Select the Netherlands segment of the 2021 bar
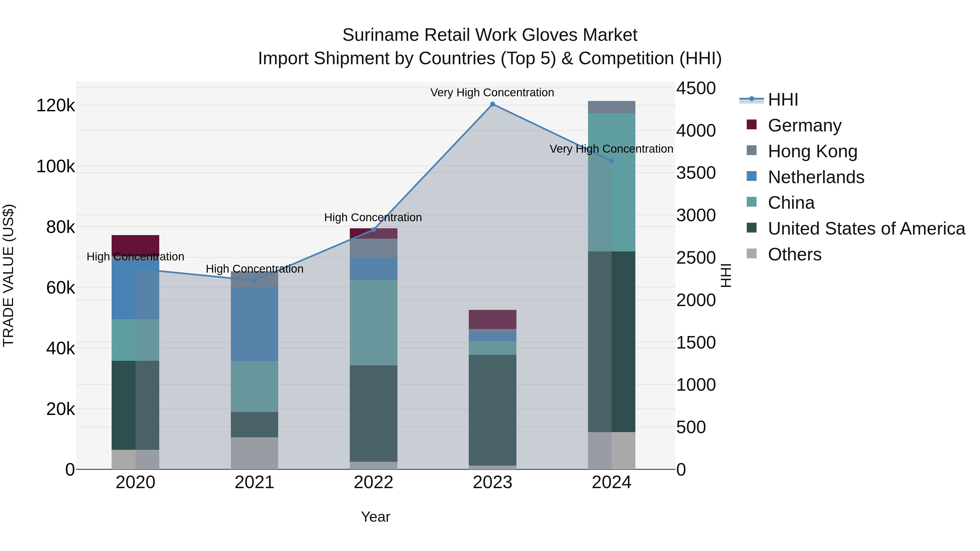Screen dimensions: 980x551 (x=255, y=324)
